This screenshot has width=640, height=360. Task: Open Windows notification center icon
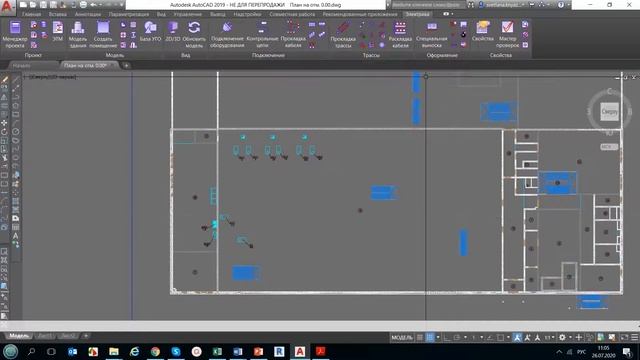627,351
